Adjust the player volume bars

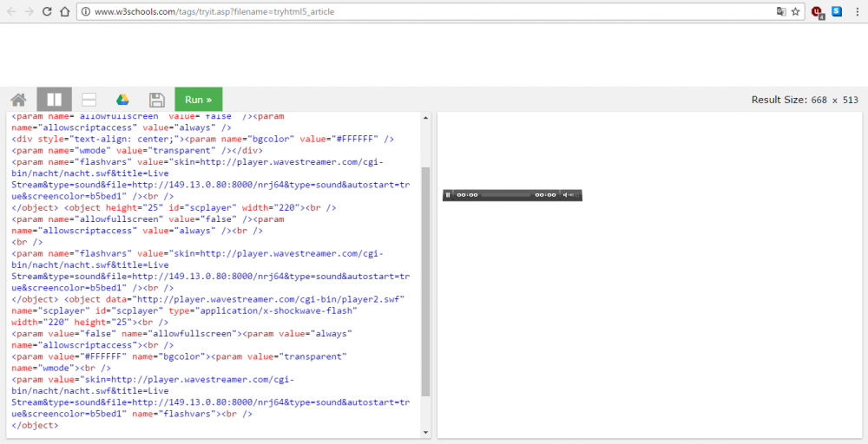(x=575, y=195)
